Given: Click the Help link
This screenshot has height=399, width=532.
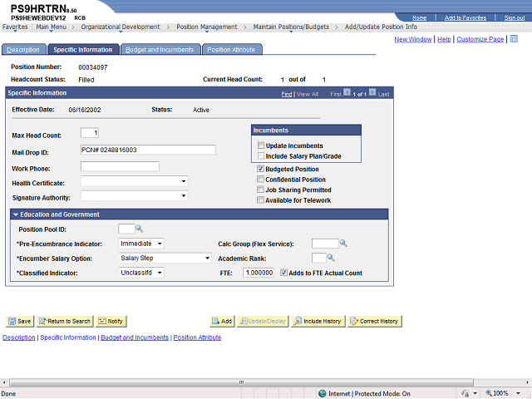Looking at the screenshot, I should (x=444, y=39).
